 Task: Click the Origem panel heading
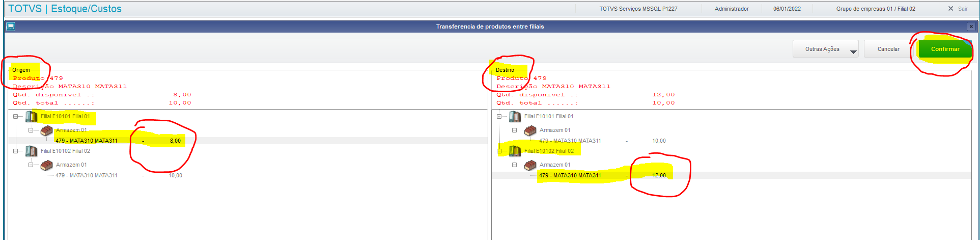pos(21,70)
